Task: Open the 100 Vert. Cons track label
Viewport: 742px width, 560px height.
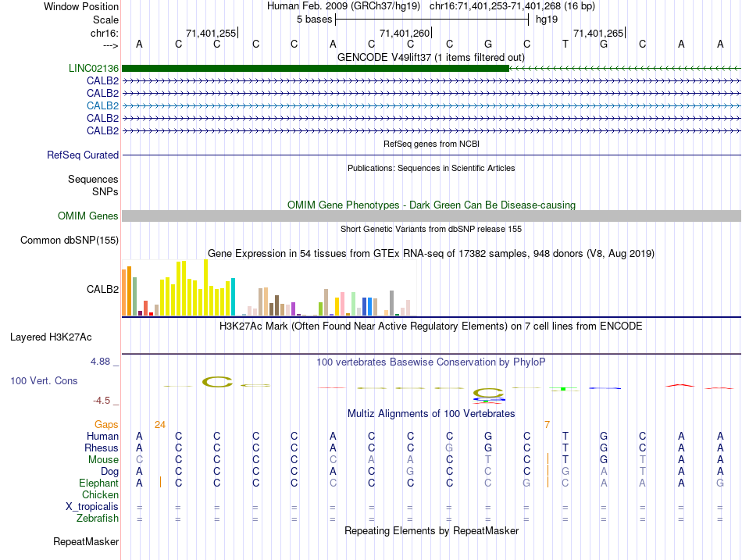Action: coord(44,380)
